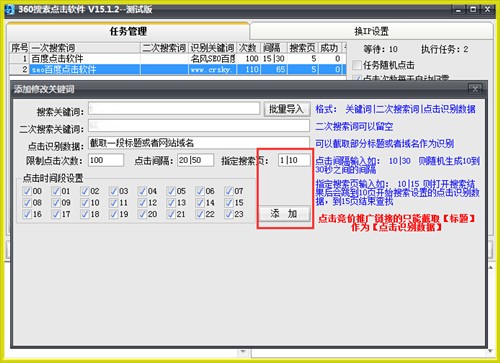500x363 pixels.
Task: Close the 添加修改关键词 dialog
Action: point(475,89)
